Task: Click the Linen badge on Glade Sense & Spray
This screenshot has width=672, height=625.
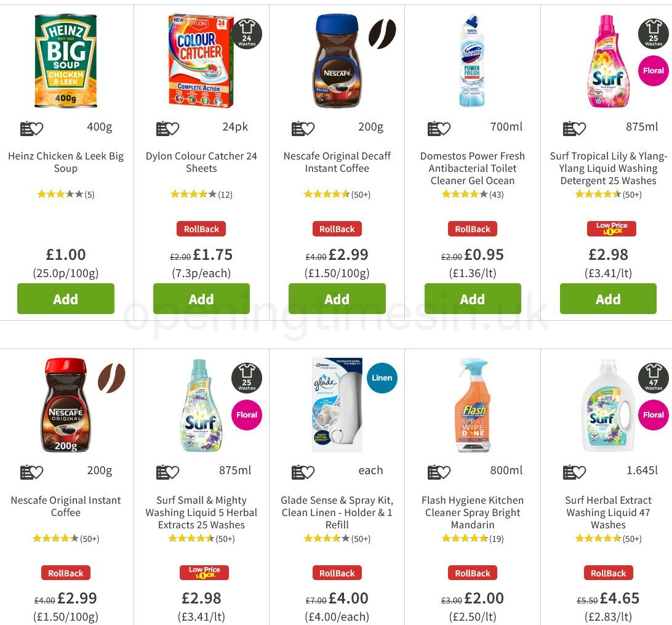Action: (x=382, y=379)
